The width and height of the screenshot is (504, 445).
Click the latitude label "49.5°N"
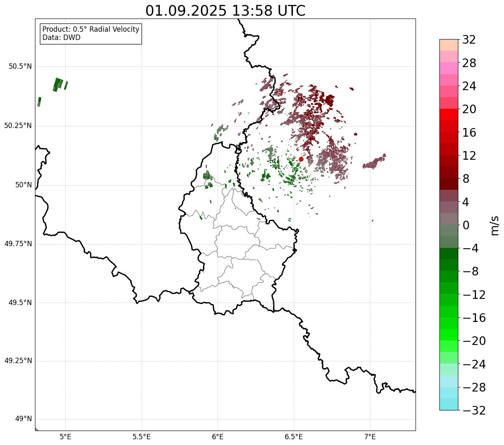pyautogui.click(x=20, y=303)
